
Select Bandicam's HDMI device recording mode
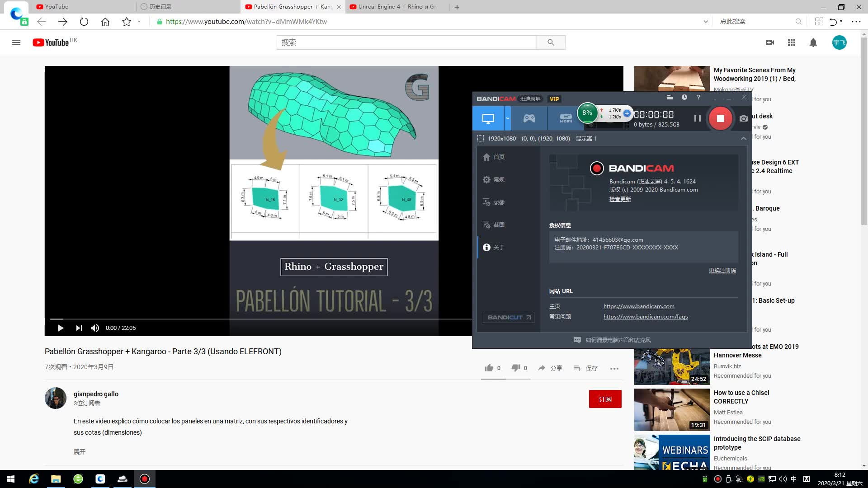coord(566,118)
